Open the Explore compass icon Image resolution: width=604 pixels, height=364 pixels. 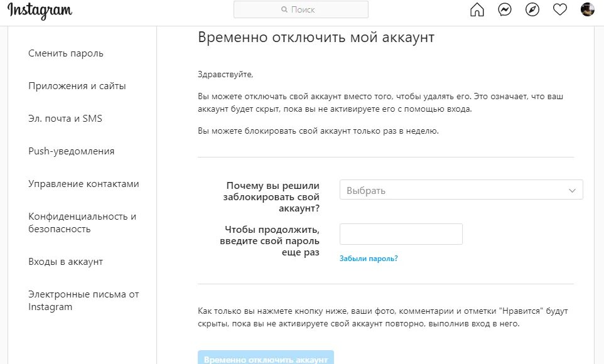tap(532, 9)
